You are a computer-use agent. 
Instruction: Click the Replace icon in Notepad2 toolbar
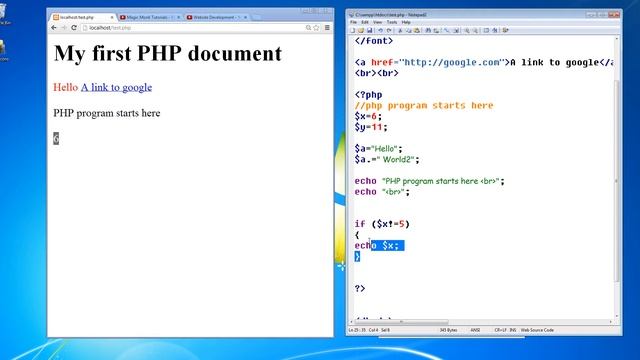pyautogui.click(x=436, y=30)
